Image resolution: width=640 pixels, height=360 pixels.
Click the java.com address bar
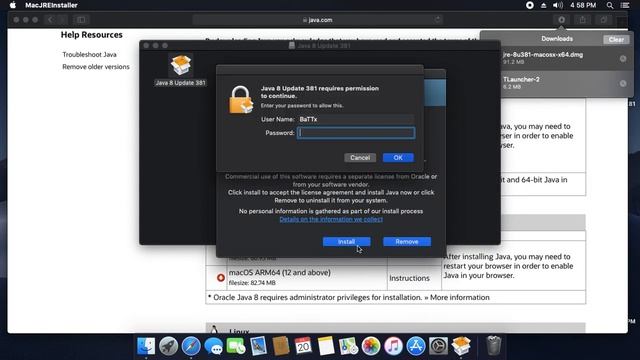[x=317, y=20]
